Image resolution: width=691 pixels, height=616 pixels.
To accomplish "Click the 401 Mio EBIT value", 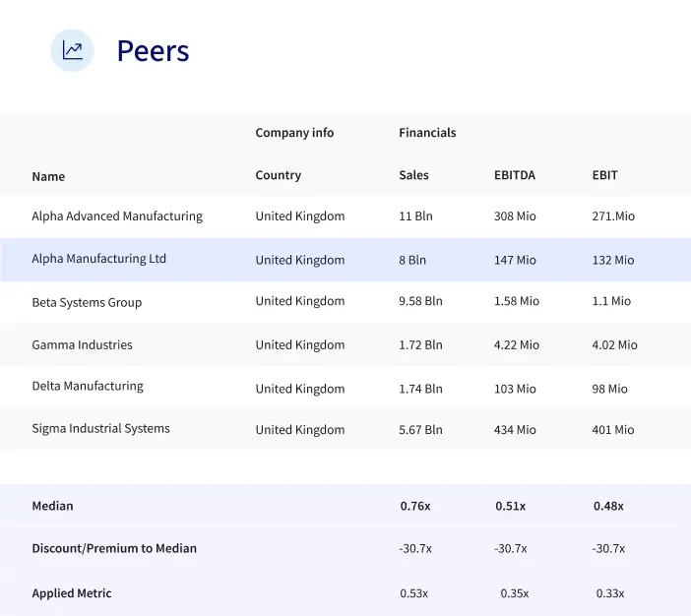I will [x=613, y=430].
